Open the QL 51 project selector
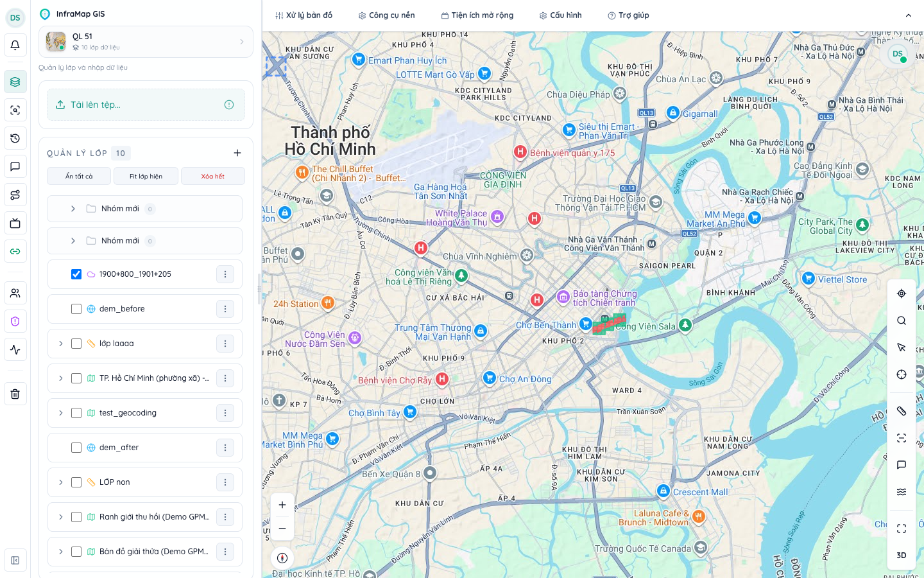The height and width of the screenshot is (578, 924). (146, 42)
